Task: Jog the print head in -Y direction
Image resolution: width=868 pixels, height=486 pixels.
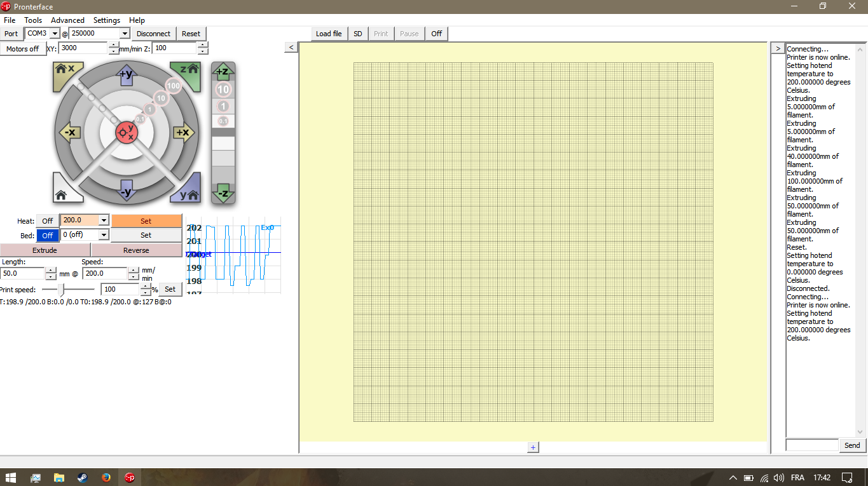Action: 126,191
